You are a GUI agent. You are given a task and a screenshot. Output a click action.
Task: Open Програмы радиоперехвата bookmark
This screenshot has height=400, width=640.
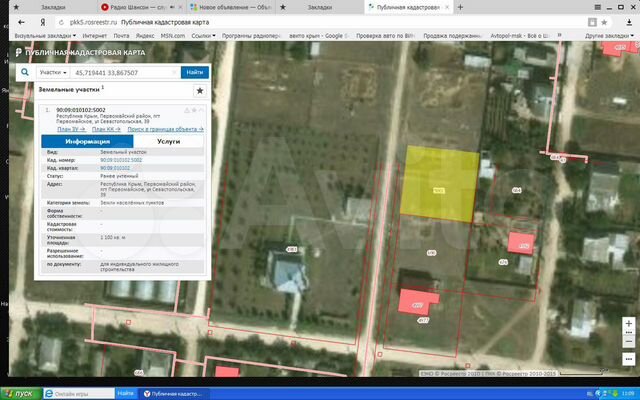[x=251, y=36]
